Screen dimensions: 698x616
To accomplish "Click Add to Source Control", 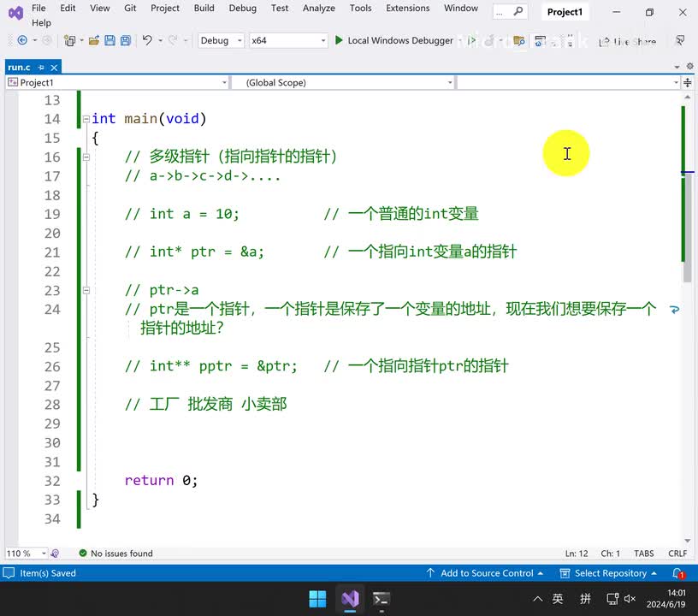I will point(485,573).
